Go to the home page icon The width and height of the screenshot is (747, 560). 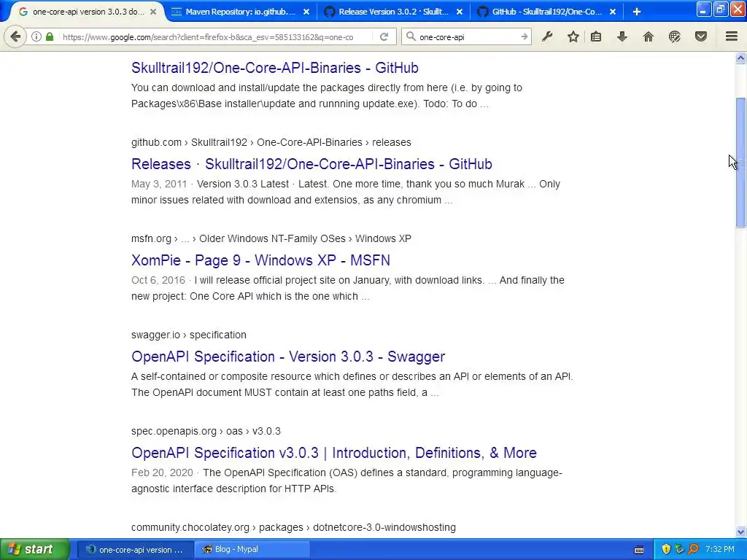(x=649, y=36)
